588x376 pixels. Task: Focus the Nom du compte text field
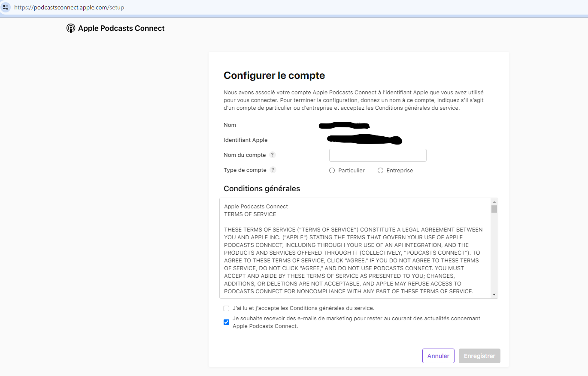click(x=378, y=155)
